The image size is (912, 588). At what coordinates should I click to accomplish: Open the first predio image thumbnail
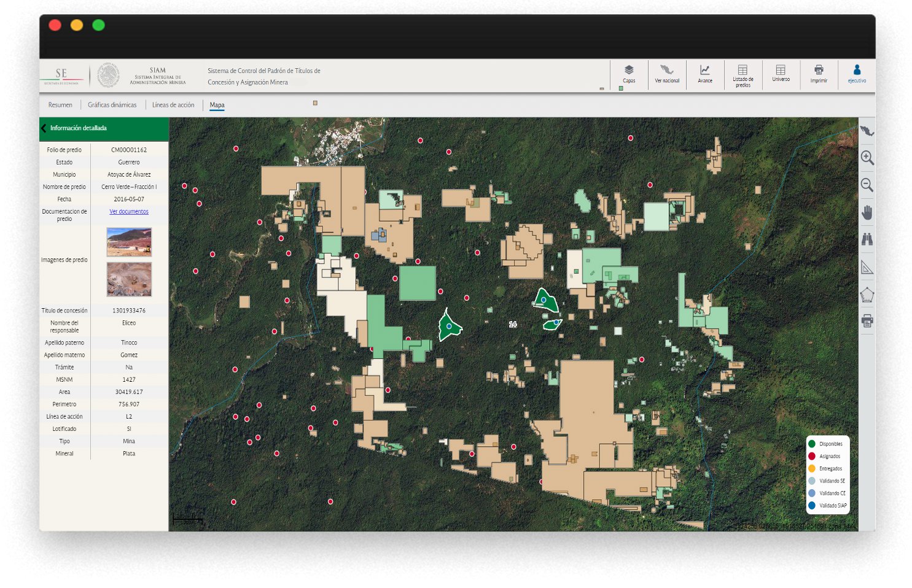click(x=129, y=242)
